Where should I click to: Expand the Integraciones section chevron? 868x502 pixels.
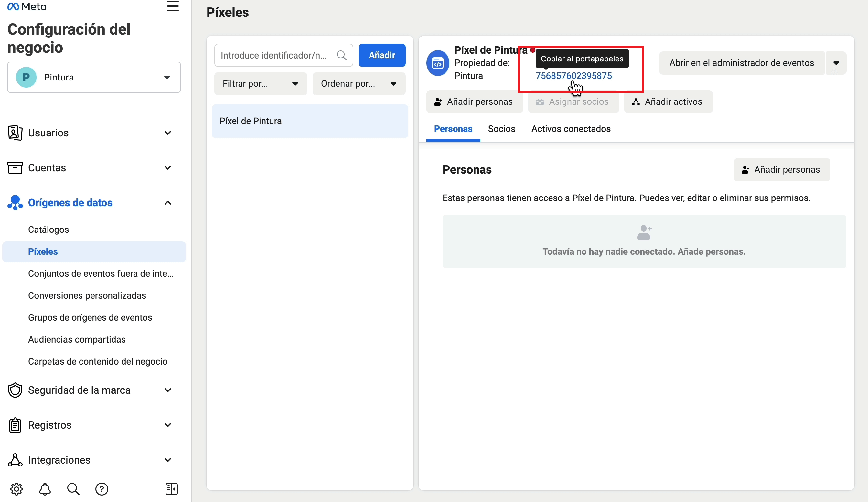point(168,460)
